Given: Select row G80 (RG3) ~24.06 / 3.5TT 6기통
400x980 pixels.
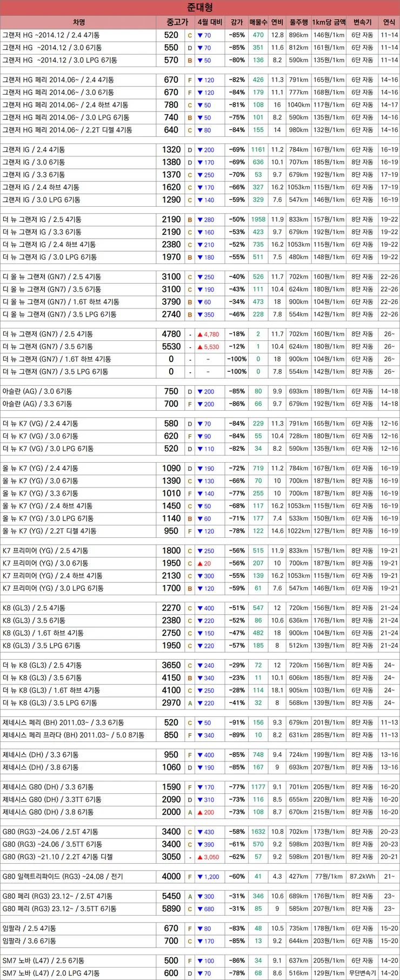Looking at the screenshot, I should tap(200, 844).
